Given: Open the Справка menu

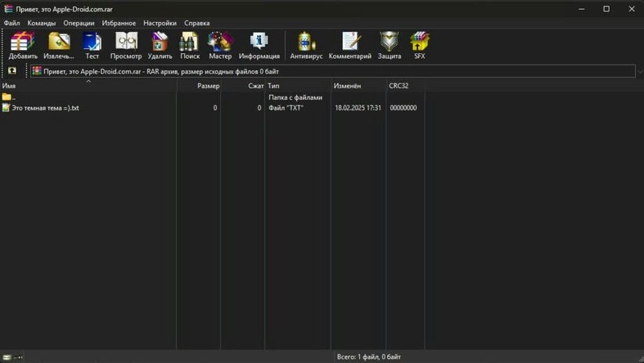Looking at the screenshot, I should click(197, 23).
